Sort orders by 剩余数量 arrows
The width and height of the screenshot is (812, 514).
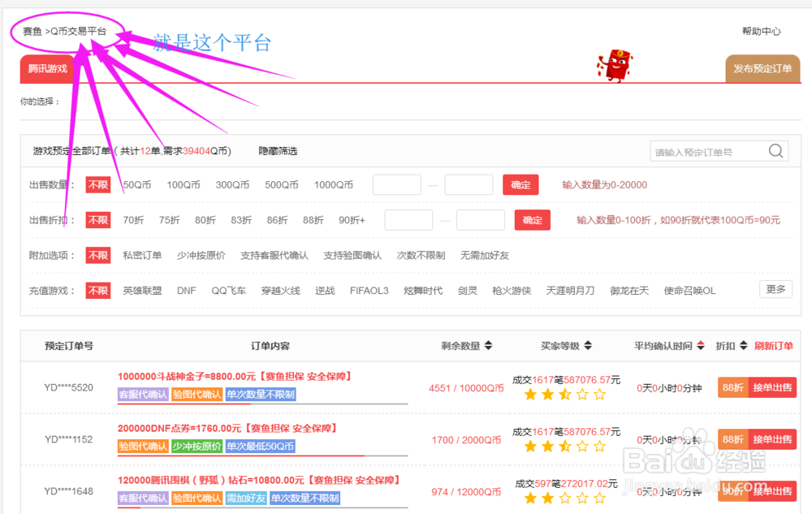(490, 345)
